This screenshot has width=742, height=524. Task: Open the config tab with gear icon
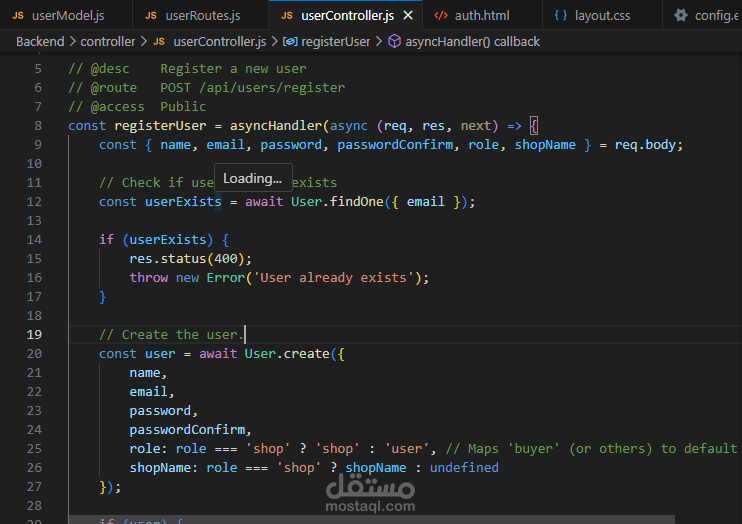(x=702, y=16)
